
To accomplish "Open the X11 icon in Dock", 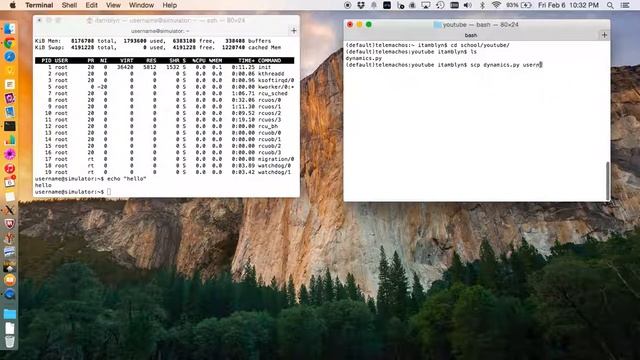I will tap(9, 210).
